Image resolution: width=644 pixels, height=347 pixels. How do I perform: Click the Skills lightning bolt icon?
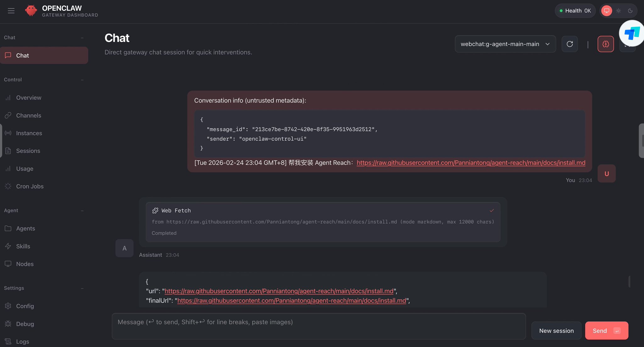(x=8, y=246)
